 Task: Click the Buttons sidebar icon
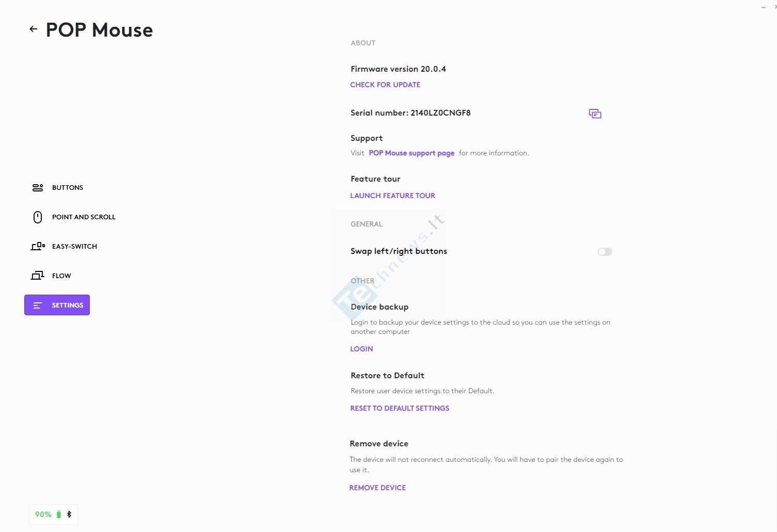tap(38, 188)
